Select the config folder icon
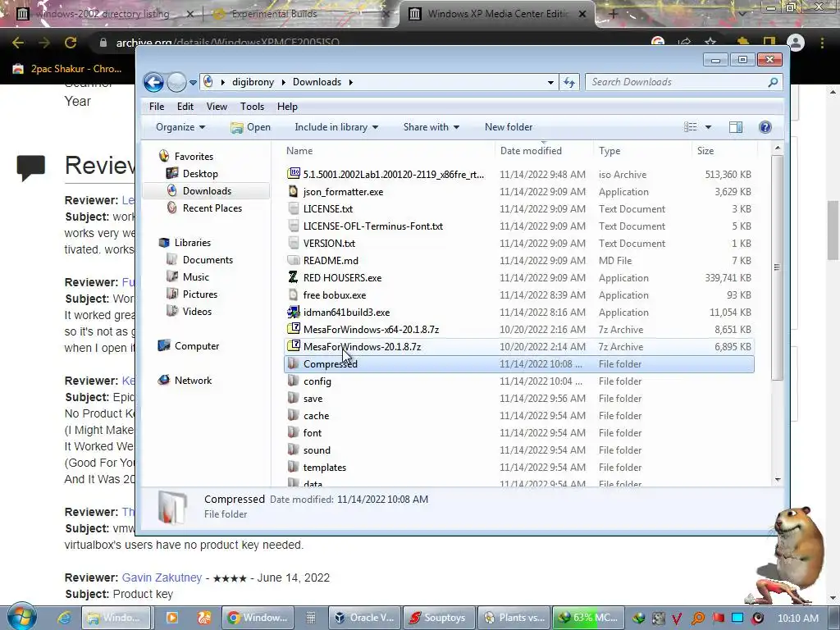 [293, 381]
